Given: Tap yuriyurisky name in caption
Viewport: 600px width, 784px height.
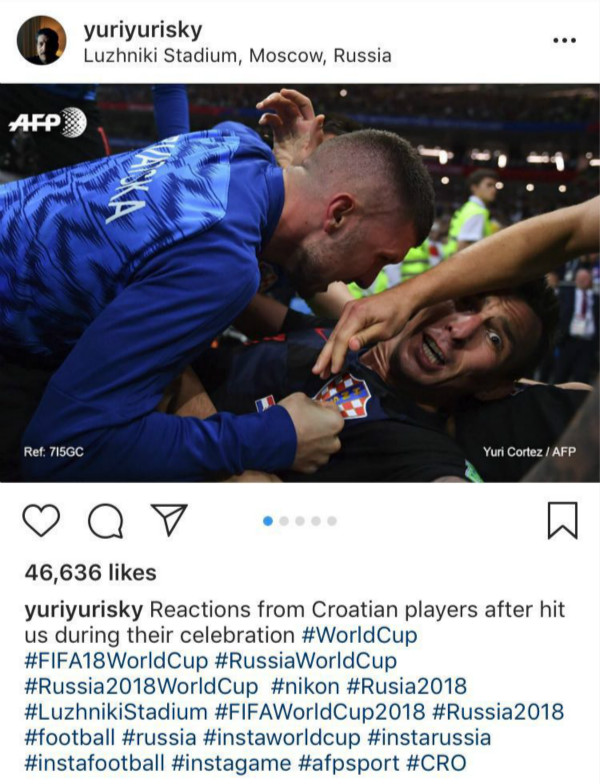Looking at the screenshot, I should pos(84,610).
